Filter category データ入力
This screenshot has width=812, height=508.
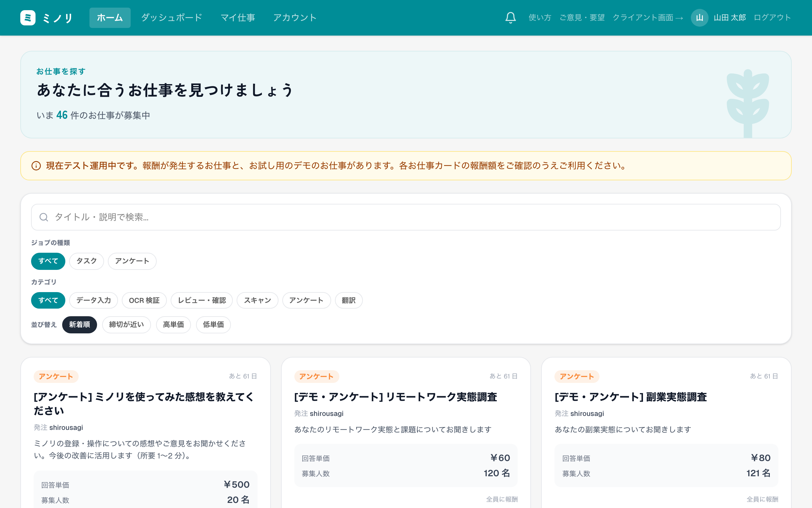94,300
